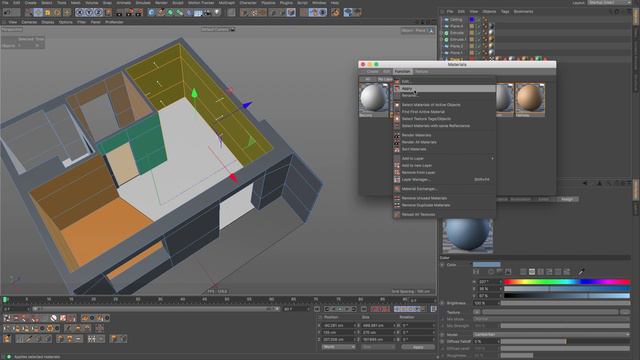640x360 pixels.
Task: Toggle the Y axis lock
Action: tap(89, 13)
